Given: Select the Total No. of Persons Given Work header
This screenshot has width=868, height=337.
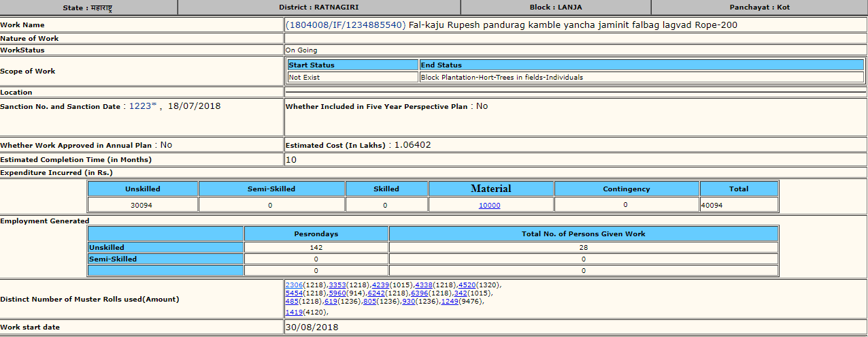Looking at the screenshot, I should click(x=584, y=234).
